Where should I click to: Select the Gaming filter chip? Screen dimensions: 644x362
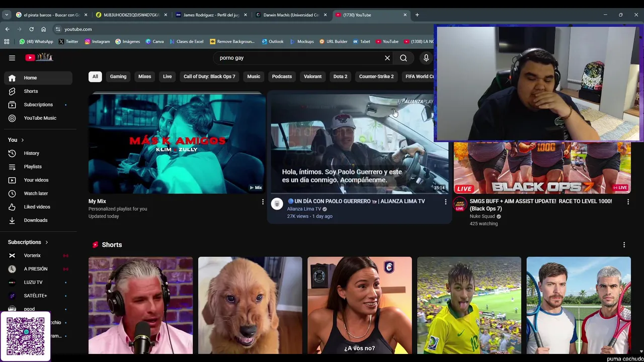pyautogui.click(x=118, y=76)
